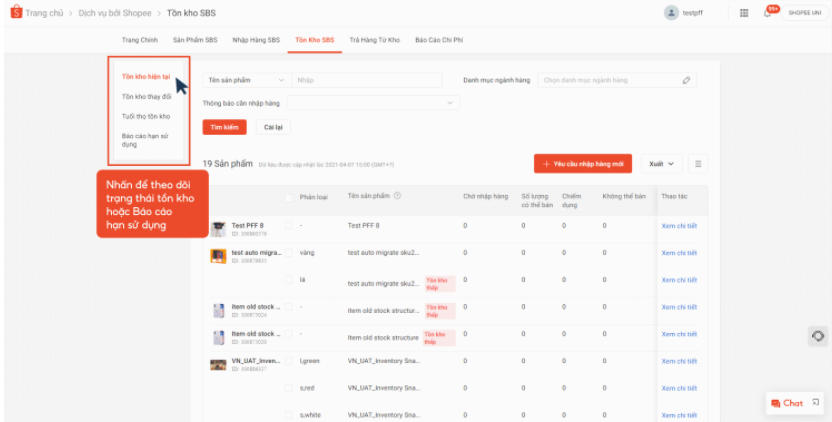This screenshot has height=422, width=832.
Task: Open the column list settings icon
Action: point(698,164)
